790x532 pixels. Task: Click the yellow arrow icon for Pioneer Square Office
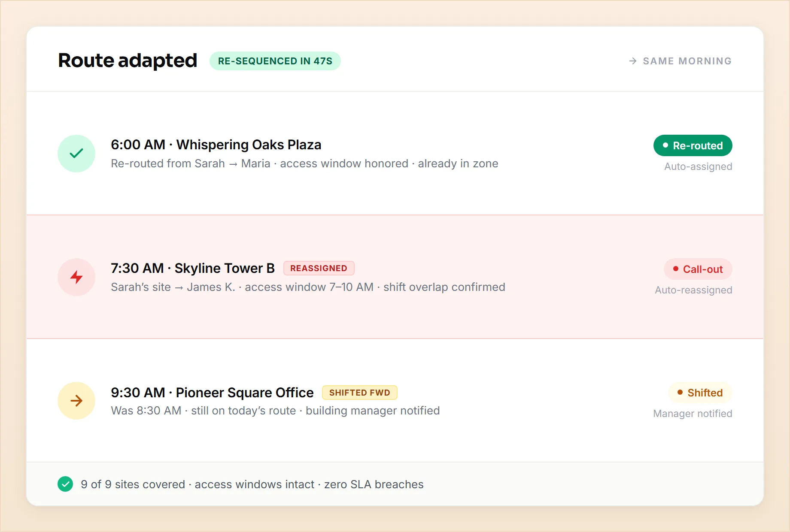pyautogui.click(x=76, y=401)
